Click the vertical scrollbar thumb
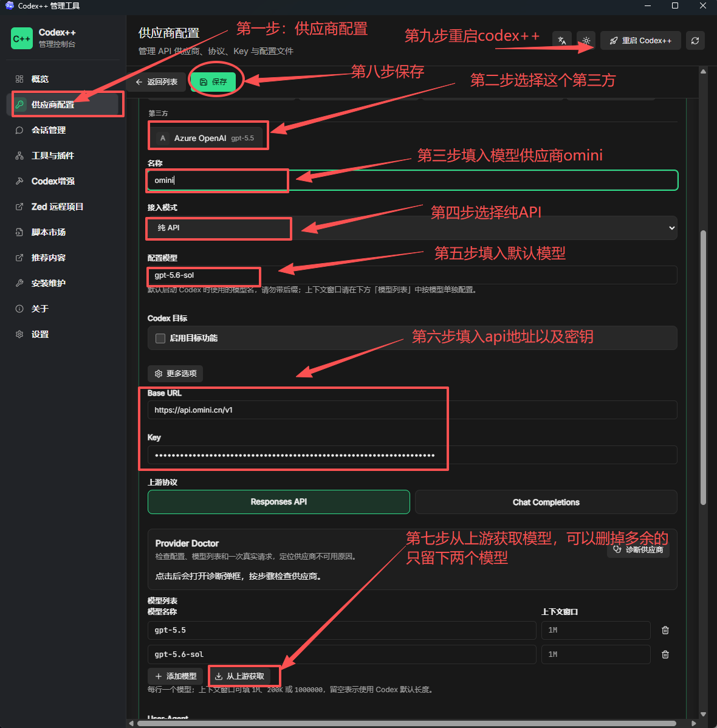This screenshot has height=728, width=717. (x=703, y=367)
